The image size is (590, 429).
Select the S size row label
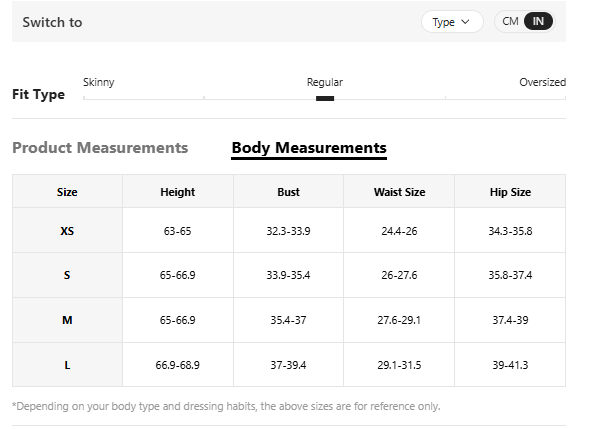(x=67, y=275)
